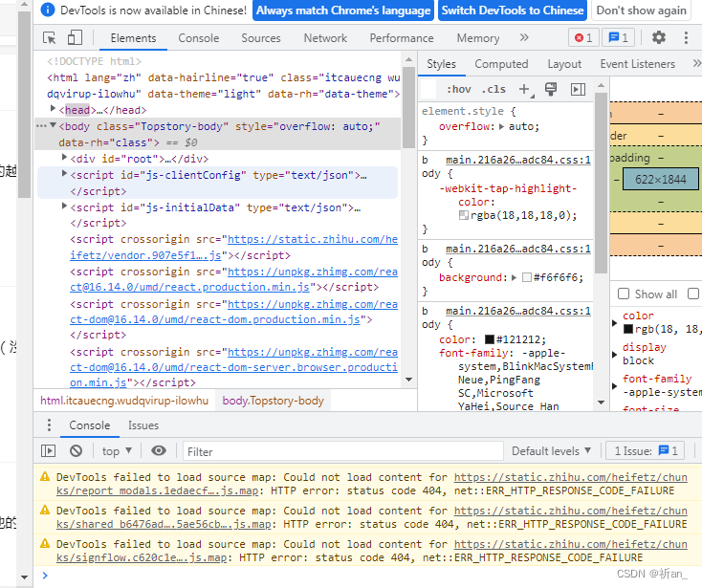
Task: Click the three dots beside body element
Action: click(41, 126)
